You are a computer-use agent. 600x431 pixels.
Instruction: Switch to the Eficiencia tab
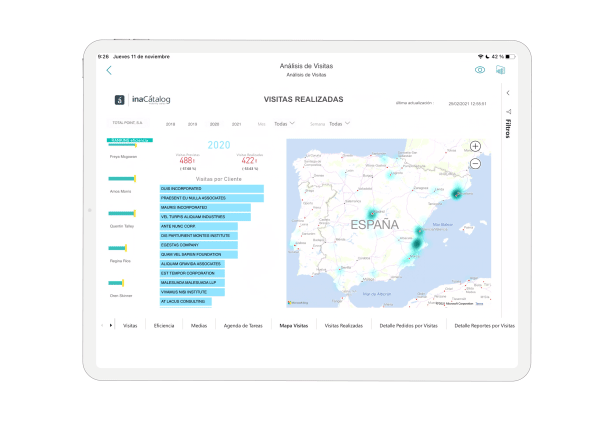point(164,325)
